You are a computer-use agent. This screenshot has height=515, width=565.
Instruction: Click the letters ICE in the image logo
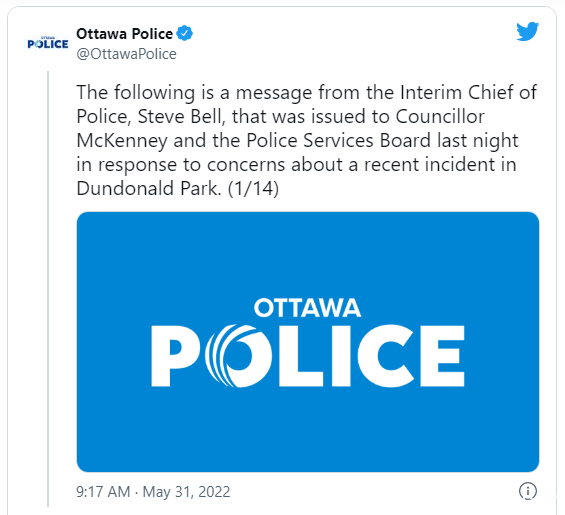(398, 356)
